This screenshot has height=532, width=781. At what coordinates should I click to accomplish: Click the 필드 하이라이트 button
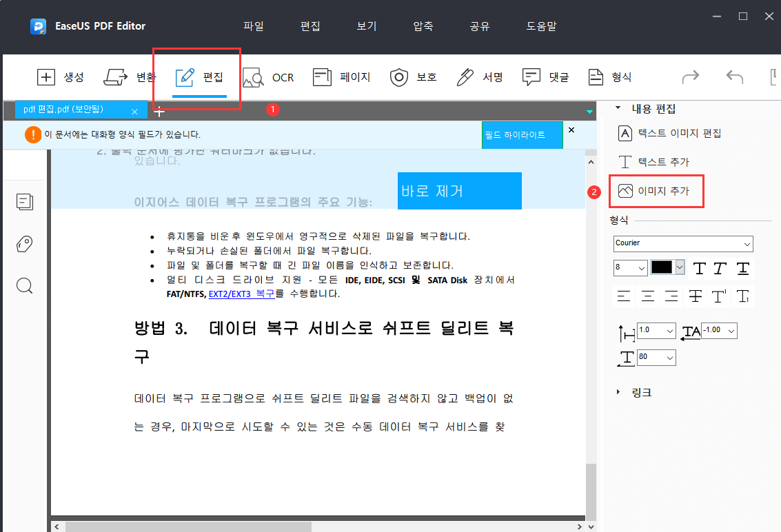pyautogui.click(x=522, y=134)
